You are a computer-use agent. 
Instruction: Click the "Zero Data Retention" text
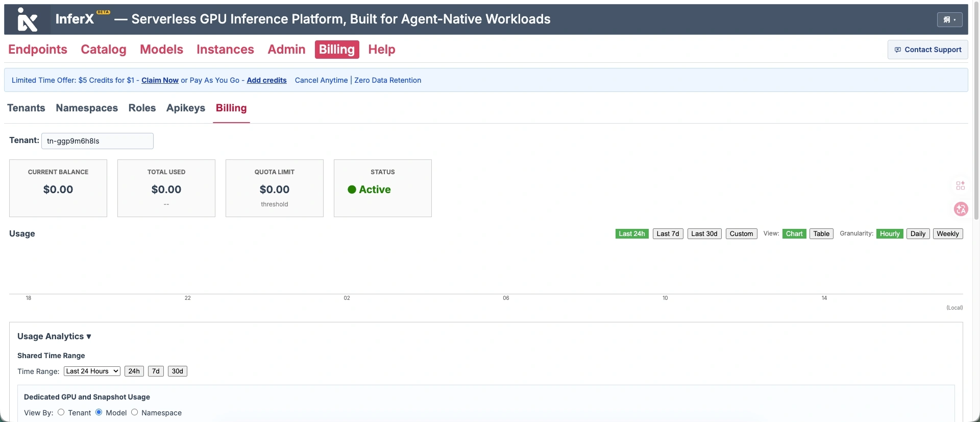pyautogui.click(x=388, y=80)
